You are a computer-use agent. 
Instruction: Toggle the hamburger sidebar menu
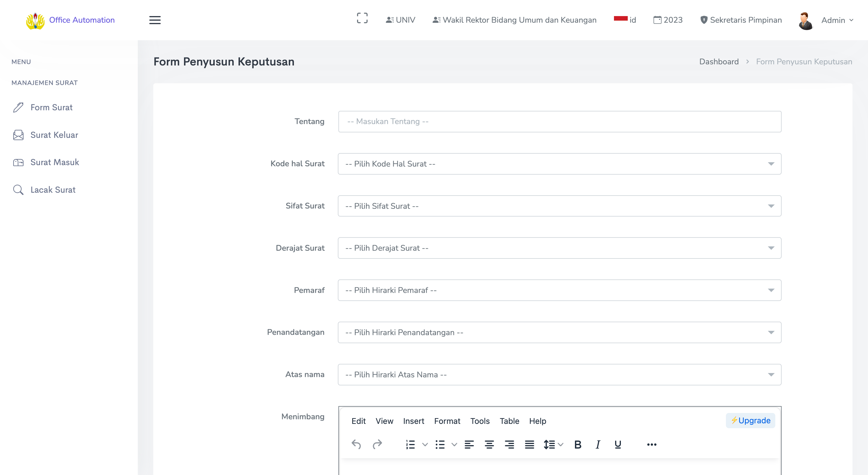tap(155, 20)
